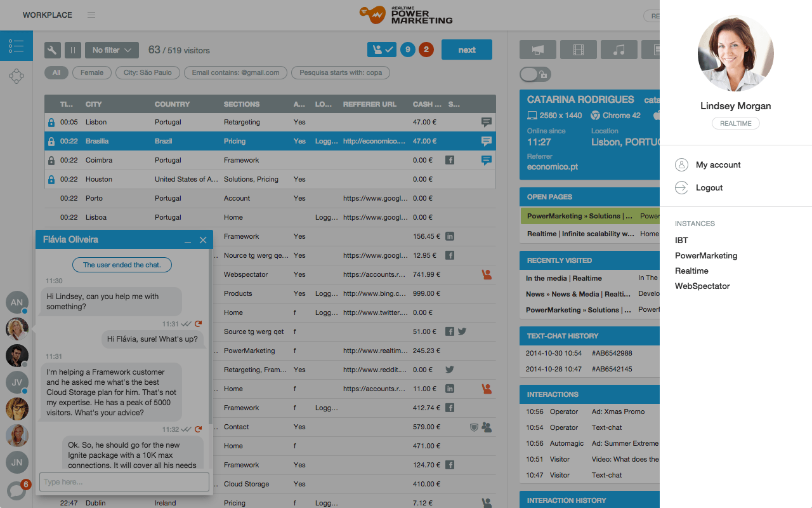The height and width of the screenshot is (508, 812).
Task: Switch to the Realtime instance
Action: coord(691,271)
